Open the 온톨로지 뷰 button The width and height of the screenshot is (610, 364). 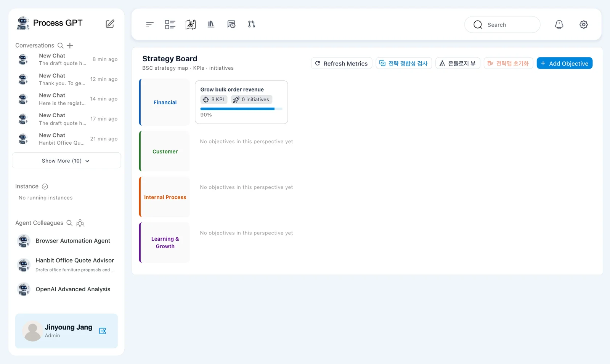(x=458, y=63)
